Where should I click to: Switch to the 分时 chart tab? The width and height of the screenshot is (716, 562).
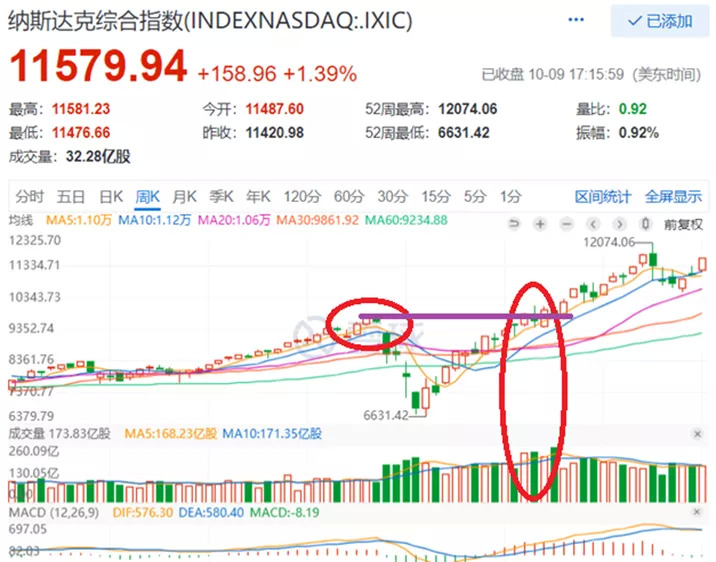29,197
